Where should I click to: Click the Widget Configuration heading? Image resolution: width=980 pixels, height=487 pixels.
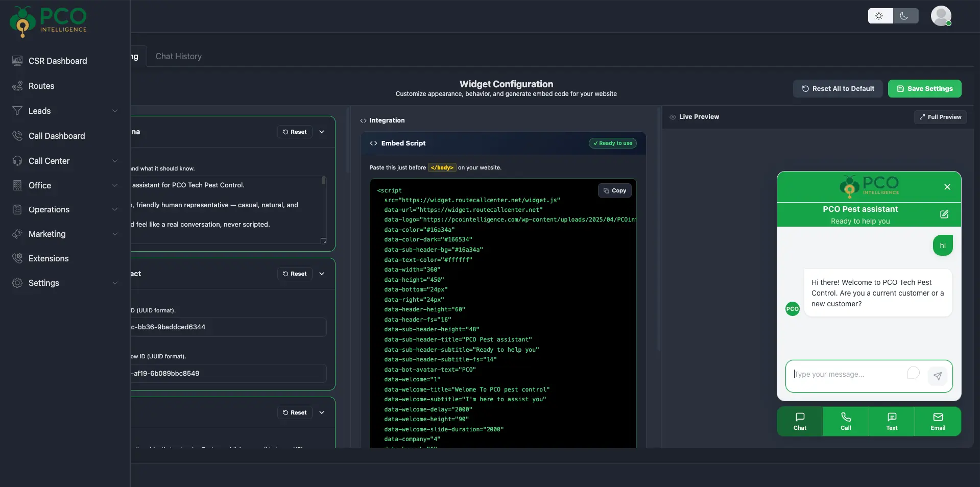pos(506,84)
